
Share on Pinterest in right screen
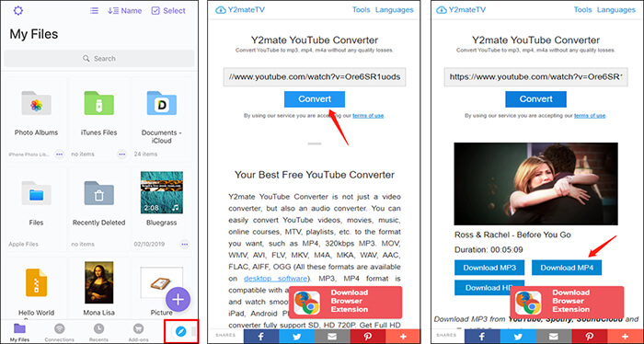(590, 337)
